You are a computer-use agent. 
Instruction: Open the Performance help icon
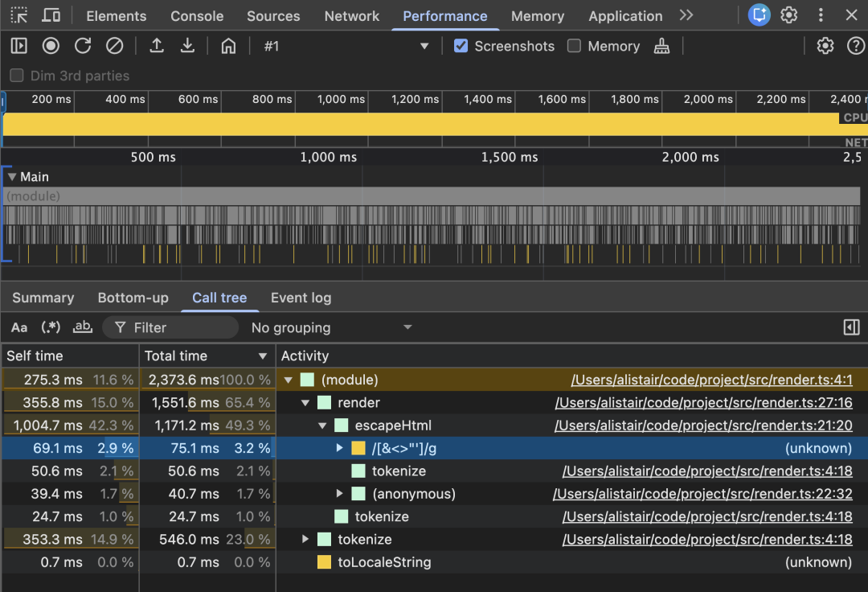click(x=856, y=46)
